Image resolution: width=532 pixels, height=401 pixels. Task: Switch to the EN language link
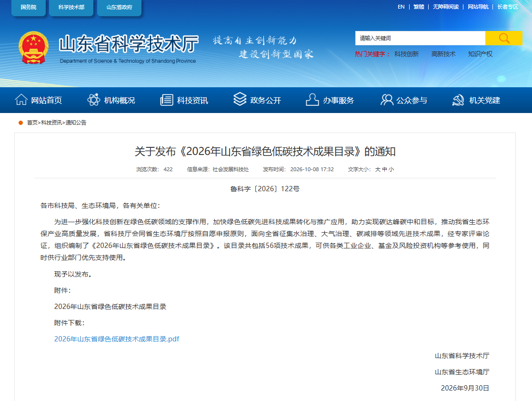coord(401,7)
